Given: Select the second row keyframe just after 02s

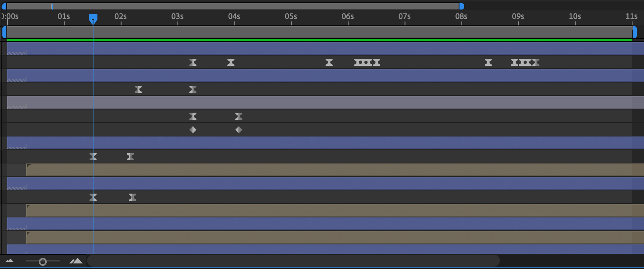Looking at the screenshot, I should click(x=138, y=89).
